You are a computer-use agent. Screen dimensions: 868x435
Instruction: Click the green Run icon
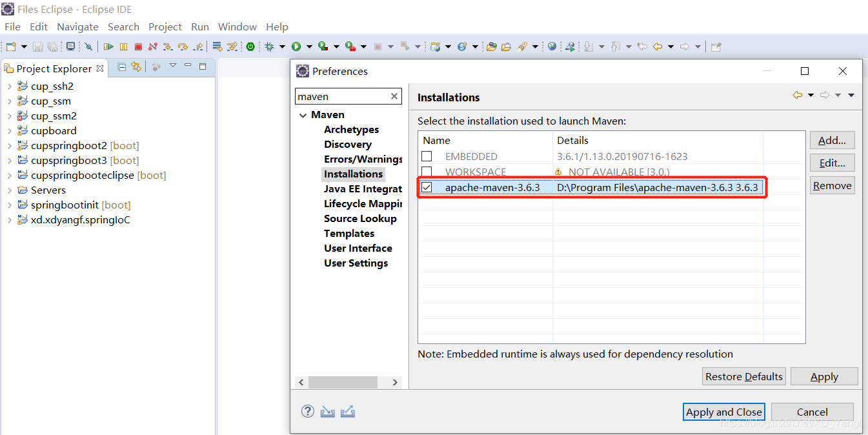tap(296, 46)
